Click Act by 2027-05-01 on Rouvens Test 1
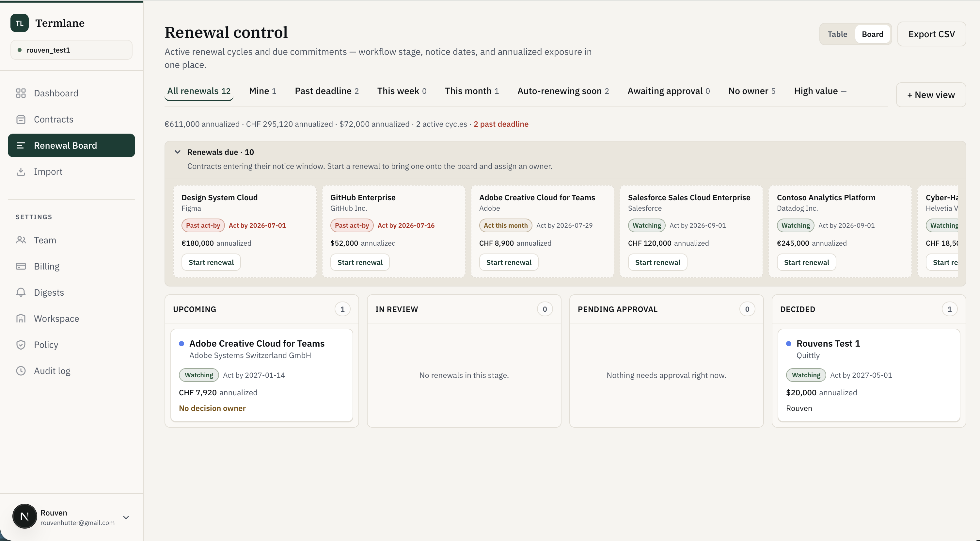980x541 pixels. coord(861,375)
